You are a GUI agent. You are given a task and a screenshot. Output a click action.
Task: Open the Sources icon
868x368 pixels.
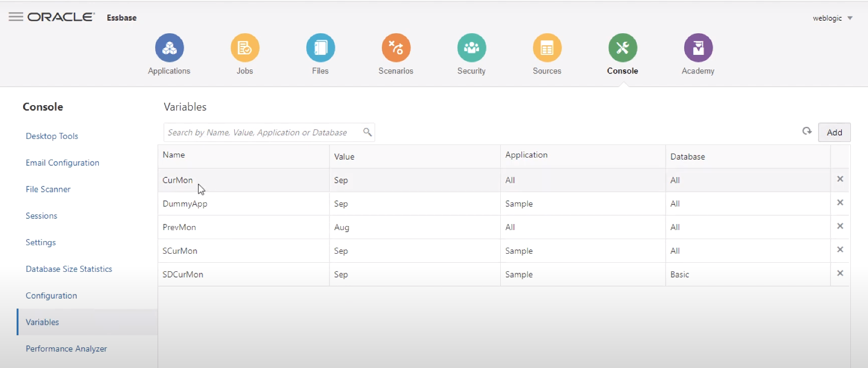point(547,48)
